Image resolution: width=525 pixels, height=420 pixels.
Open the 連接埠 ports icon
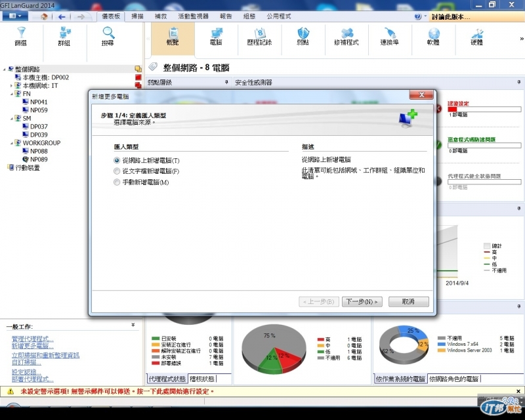[x=390, y=37]
